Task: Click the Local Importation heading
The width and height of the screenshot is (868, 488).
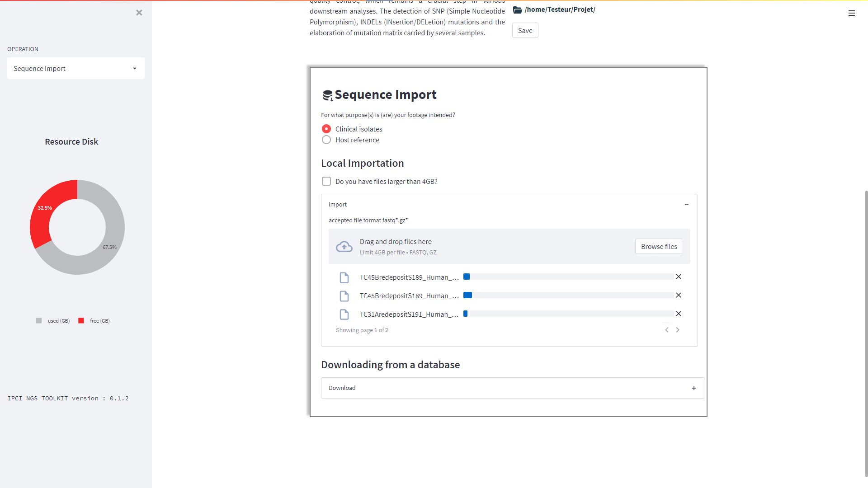Action: pyautogui.click(x=363, y=163)
